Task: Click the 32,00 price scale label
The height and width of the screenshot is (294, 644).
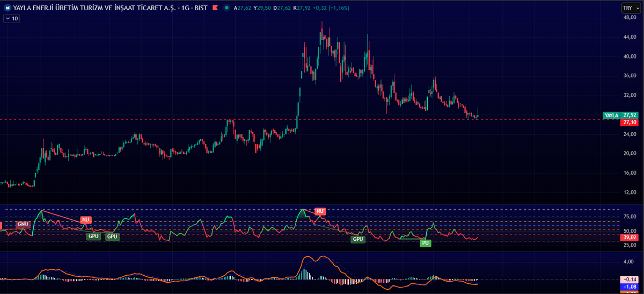Action: point(630,95)
